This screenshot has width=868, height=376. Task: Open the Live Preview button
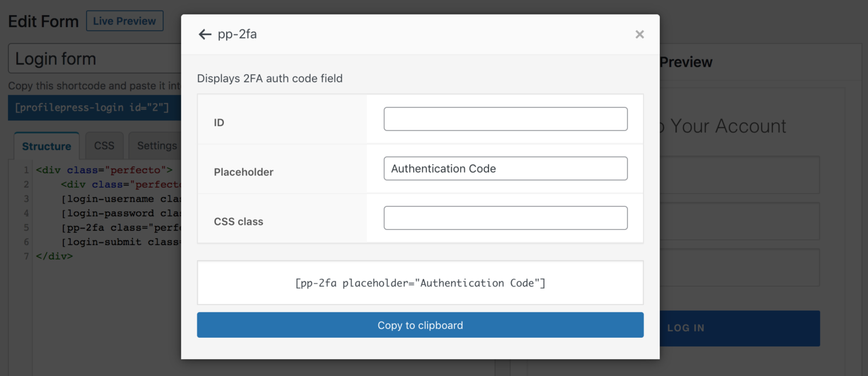[x=124, y=21]
